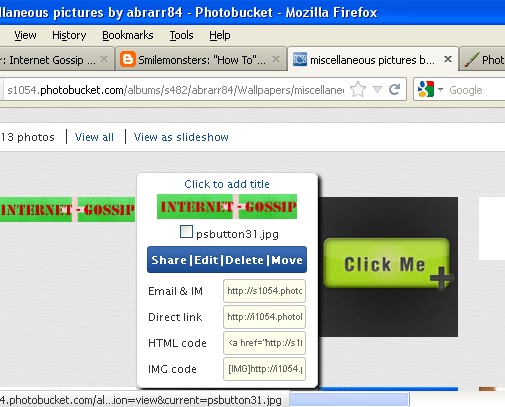
Task: Open the Bookmarks menu
Action: pos(128,35)
